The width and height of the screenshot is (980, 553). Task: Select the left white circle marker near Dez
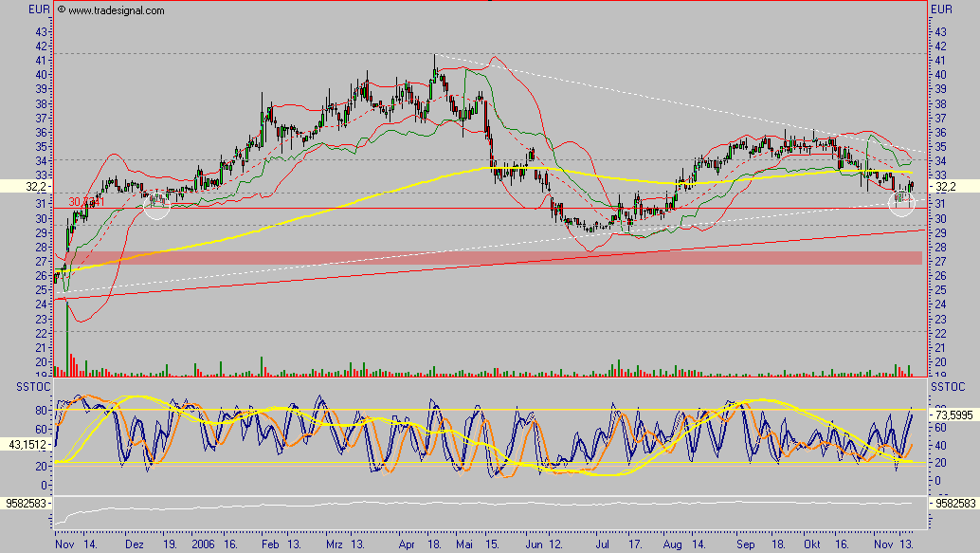point(156,206)
